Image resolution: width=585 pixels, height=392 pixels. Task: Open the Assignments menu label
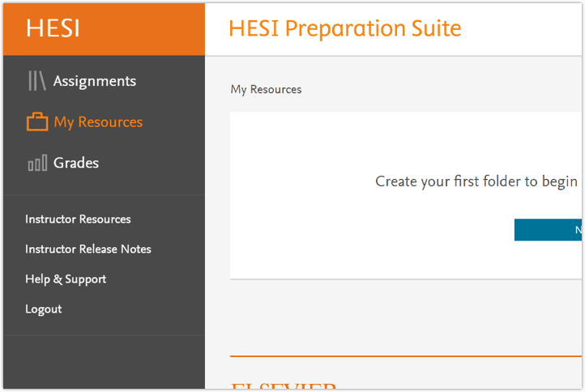tap(95, 81)
